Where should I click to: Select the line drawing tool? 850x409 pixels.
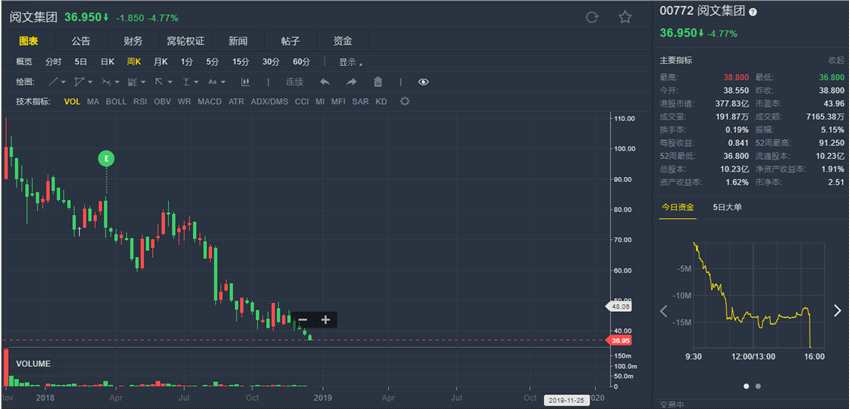[54, 82]
